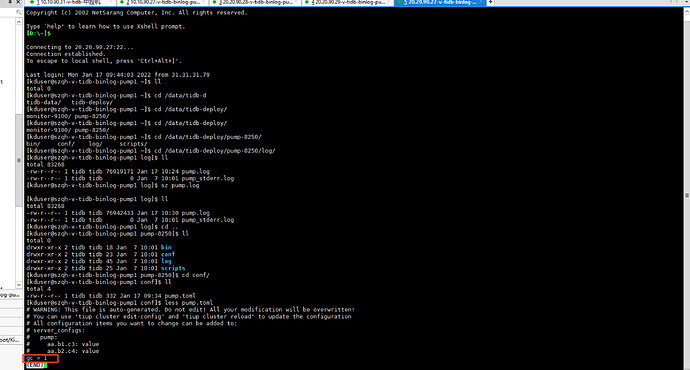This screenshot has width=690, height=370.
Task: Switch to tab 2 10.10.90.27 binlog session
Action: point(161,3)
